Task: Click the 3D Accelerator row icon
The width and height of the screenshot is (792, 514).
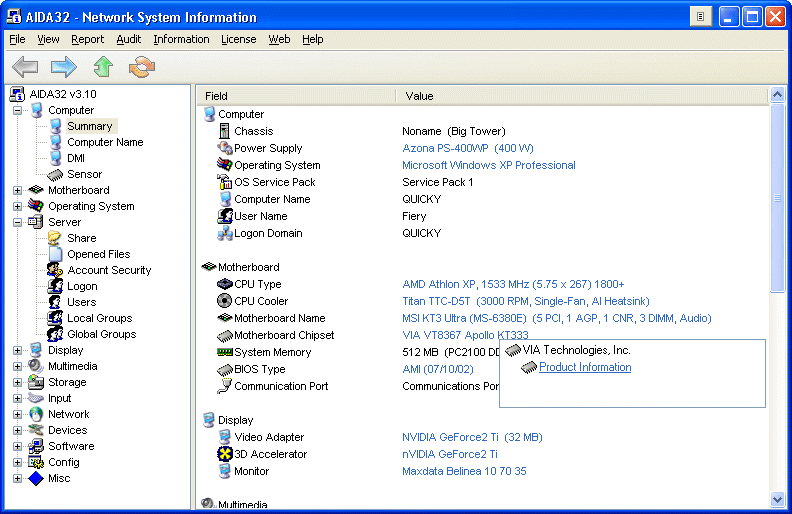Action: (x=224, y=454)
